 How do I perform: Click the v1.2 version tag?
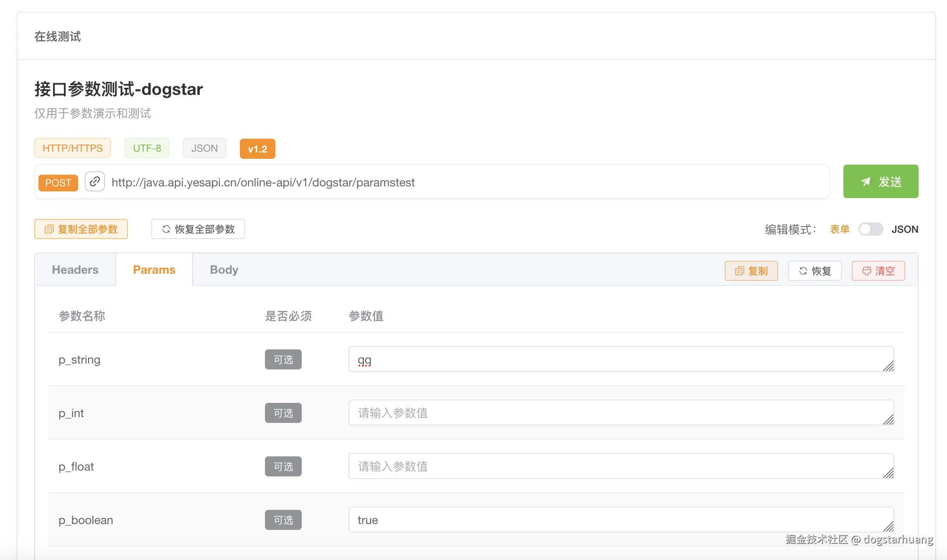[x=257, y=149]
